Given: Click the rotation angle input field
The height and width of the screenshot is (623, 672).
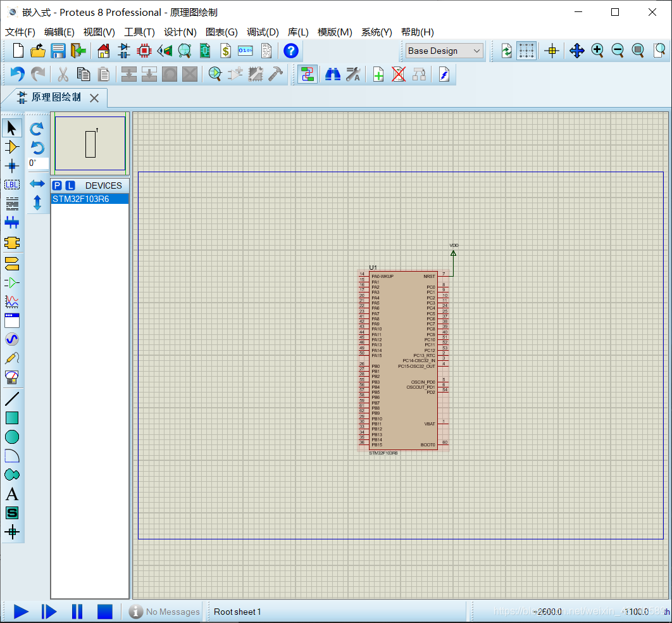Looking at the screenshot, I should click(38, 163).
